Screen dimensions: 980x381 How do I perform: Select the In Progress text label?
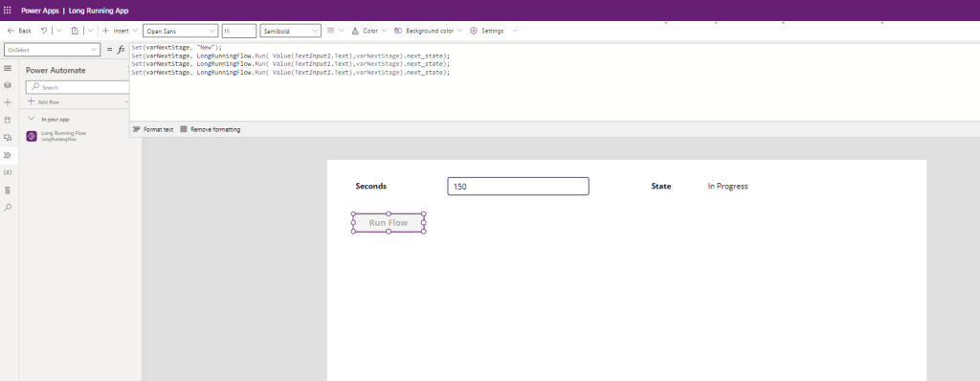coord(727,187)
